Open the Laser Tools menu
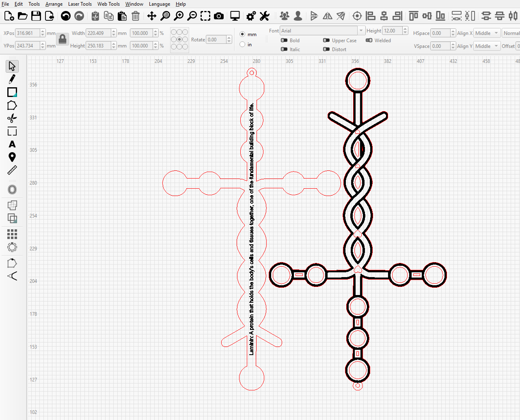This screenshot has width=520, height=420. [x=80, y=4]
